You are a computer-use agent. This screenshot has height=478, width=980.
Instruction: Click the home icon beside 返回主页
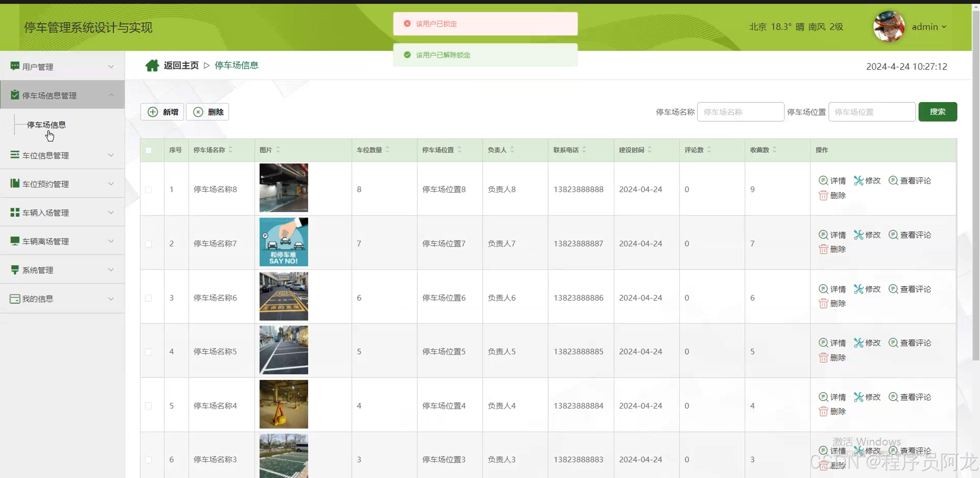(x=152, y=66)
